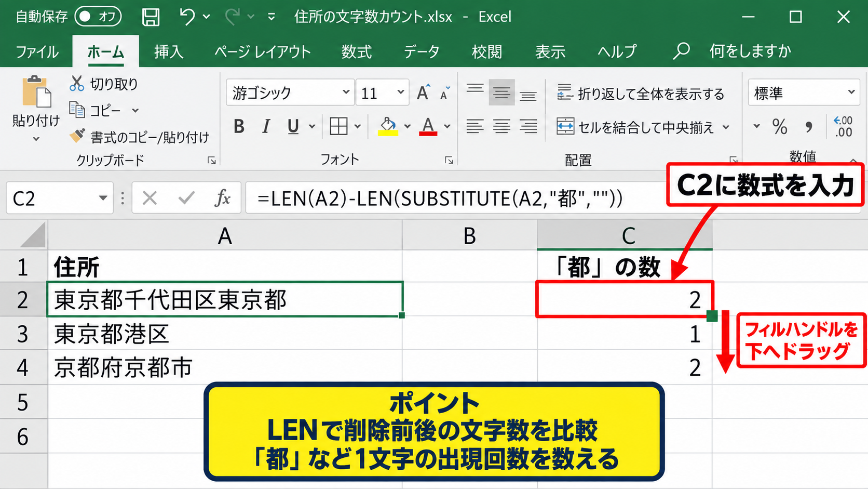Click the Undo arrow icon
The width and height of the screenshot is (868, 489).
click(187, 17)
